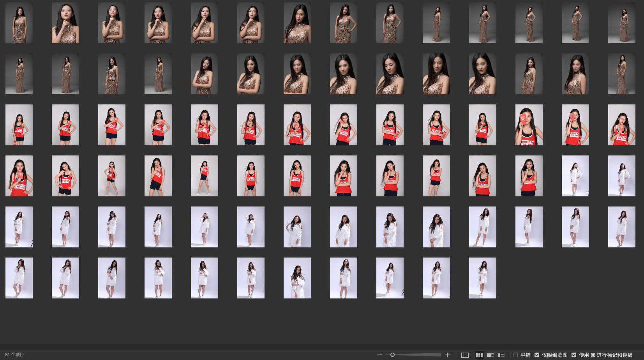This screenshot has height=360, width=644.
Task: Click the plus icon to enlarge thumbnails
Action: (447, 355)
